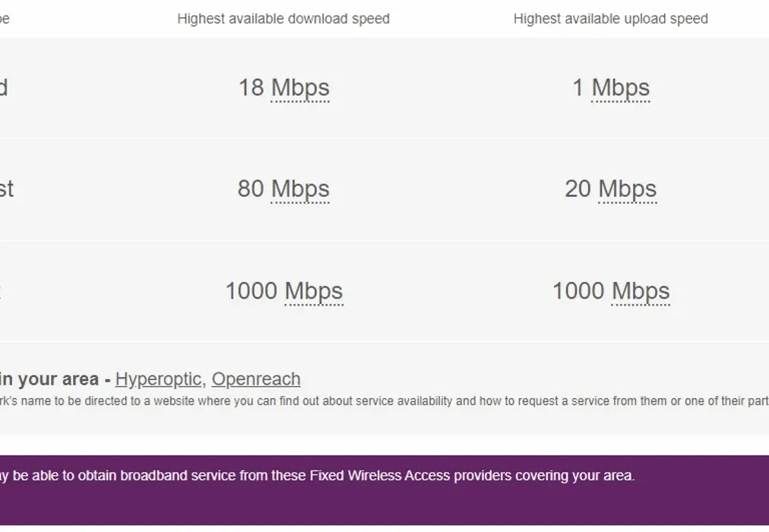Click Mbps abbreviation in 20 Mbps upload

click(x=627, y=189)
